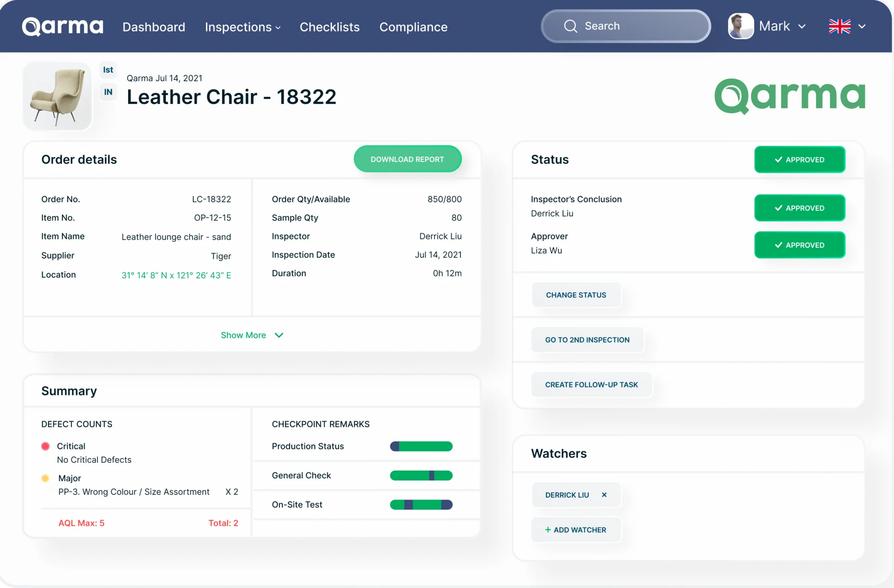
Task: Open the Checklists page
Action: [x=330, y=27]
